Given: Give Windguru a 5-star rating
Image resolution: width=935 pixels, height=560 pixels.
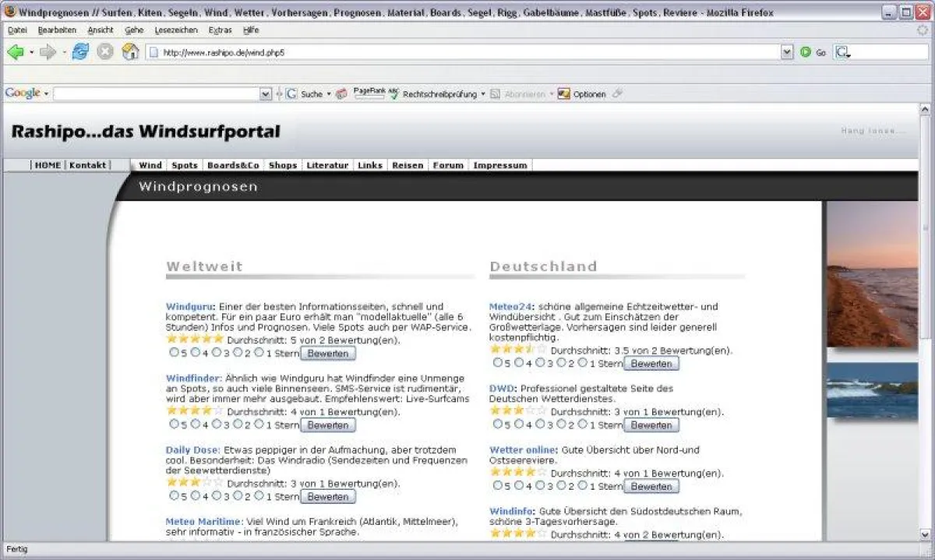Looking at the screenshot, I should tap(173, 353).
